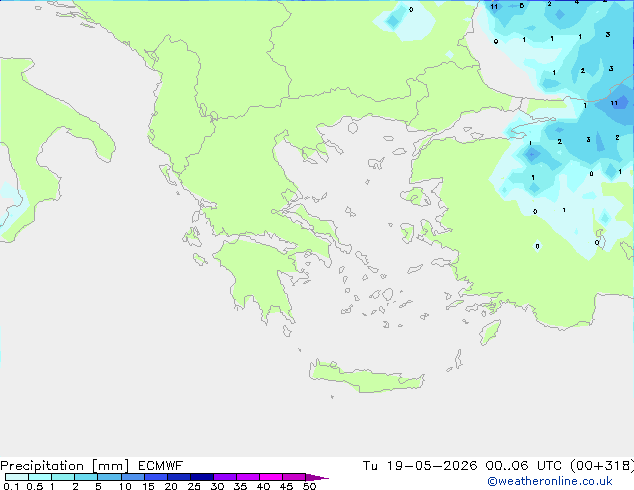634x490 pixels.
Task: Select the 2–5 mm legend color swatch
Action: click(x=86, y=477)
